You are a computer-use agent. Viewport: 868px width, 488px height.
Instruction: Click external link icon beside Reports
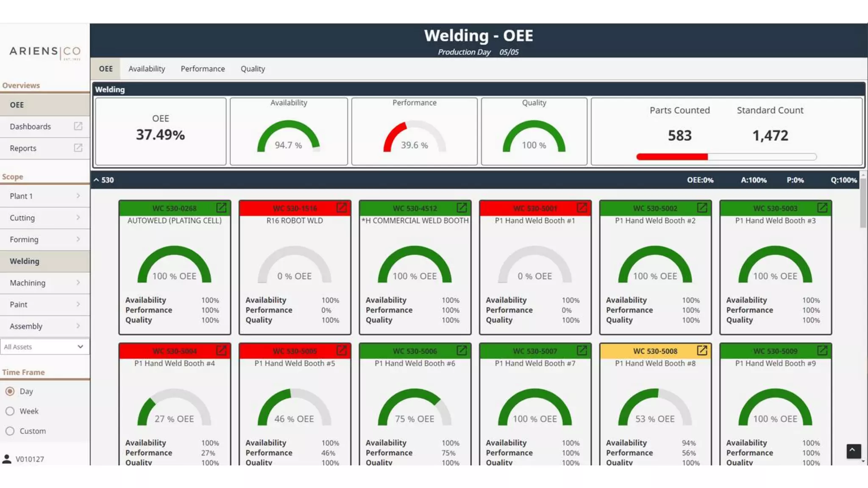(x=78, y=148)
